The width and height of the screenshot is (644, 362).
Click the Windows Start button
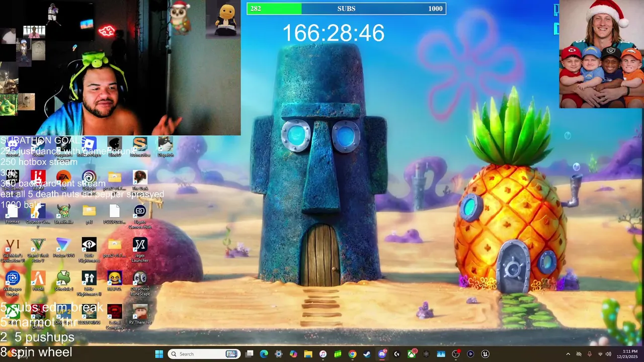pyautogui.click(x=159, y=354)
